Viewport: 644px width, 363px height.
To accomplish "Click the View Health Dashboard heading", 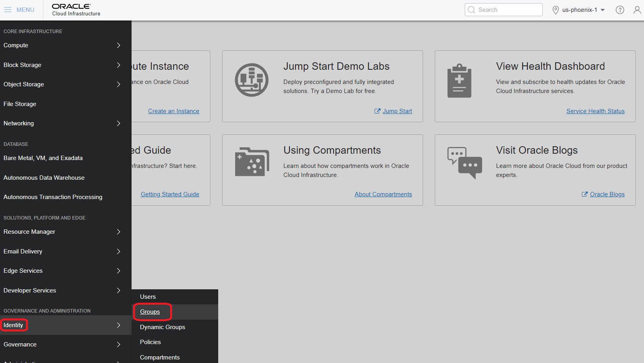I will coord(550,66).
